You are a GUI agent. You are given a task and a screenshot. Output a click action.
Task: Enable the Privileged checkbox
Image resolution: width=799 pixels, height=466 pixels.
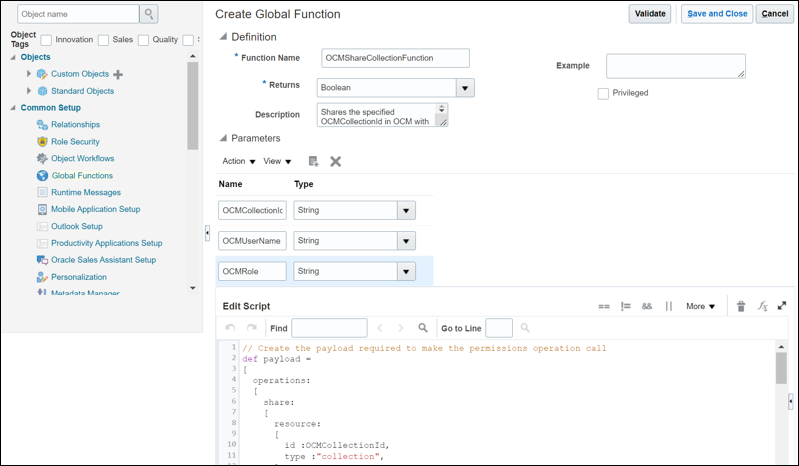[x=603, y=93]
